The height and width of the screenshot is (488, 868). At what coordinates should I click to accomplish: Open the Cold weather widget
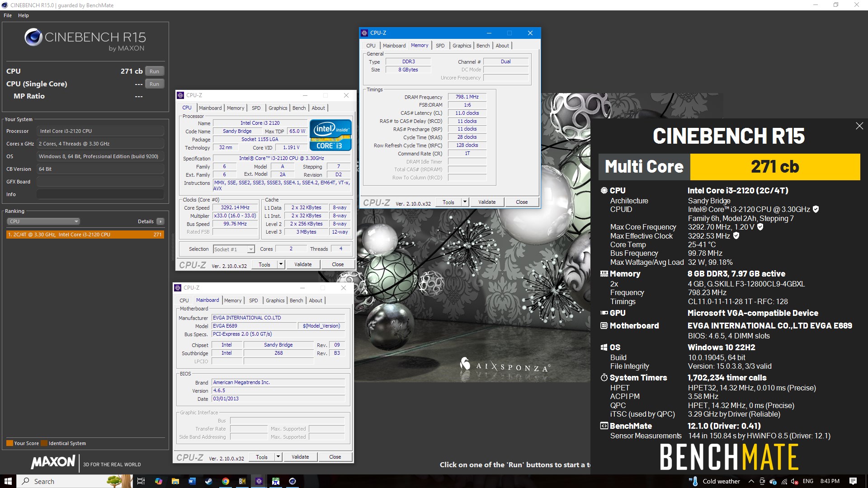click(x=714, y=481)
